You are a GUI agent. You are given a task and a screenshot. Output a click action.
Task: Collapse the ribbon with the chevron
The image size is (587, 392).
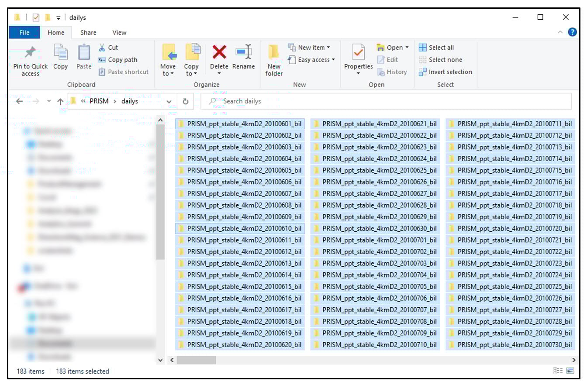(560, 32)
